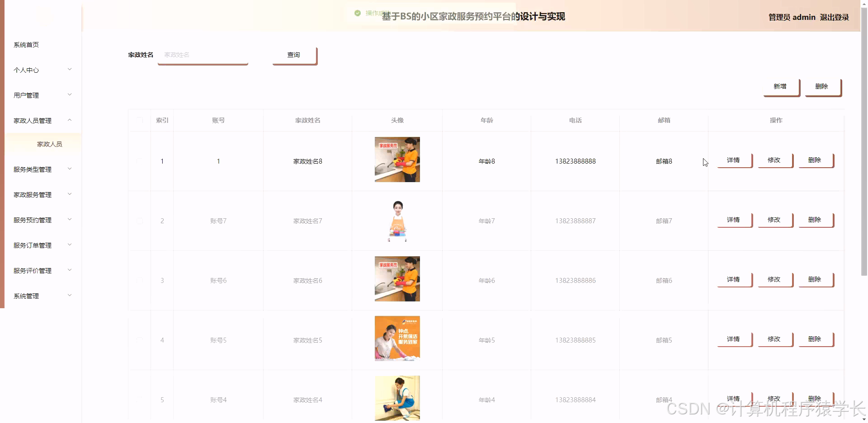Select the 家政人员 submenu item

50,144
